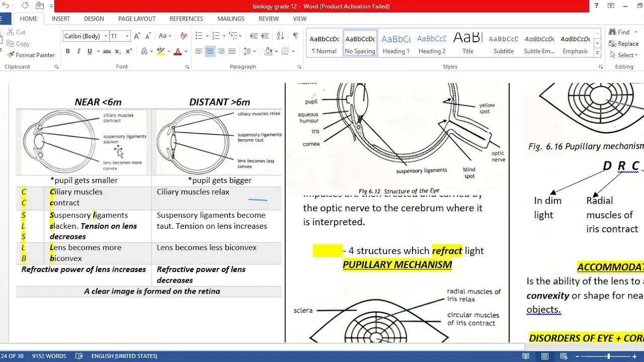This screenshot has width=644, height=362.
Task: Open the PAGE LAYOUT tab
Action: (x=137, y=19)
